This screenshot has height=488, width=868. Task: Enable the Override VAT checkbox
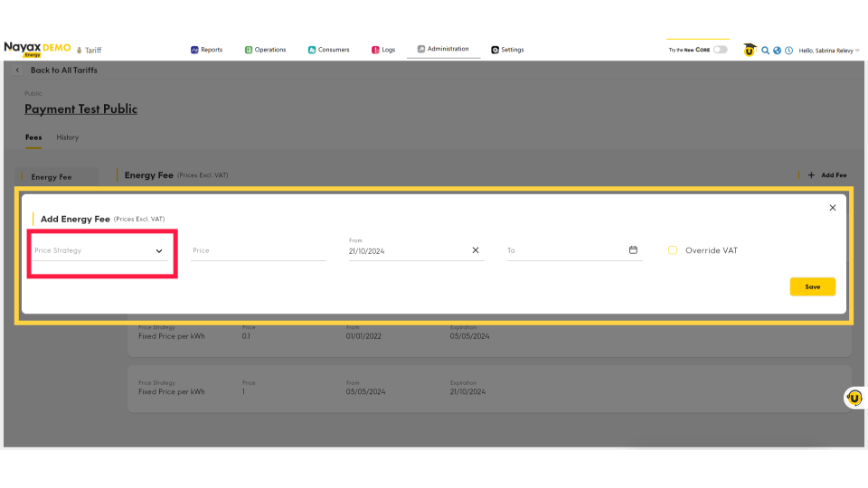pyautogui.click(x=673, y=250)
